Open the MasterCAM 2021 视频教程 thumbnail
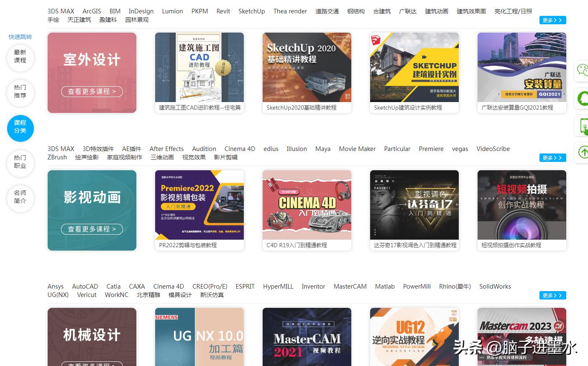This screenshot has height=366, width=588. [307, 337]
